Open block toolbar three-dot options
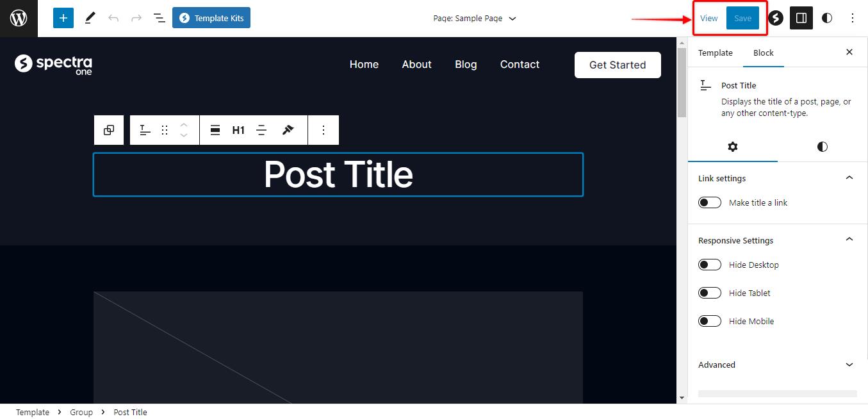 323,130
